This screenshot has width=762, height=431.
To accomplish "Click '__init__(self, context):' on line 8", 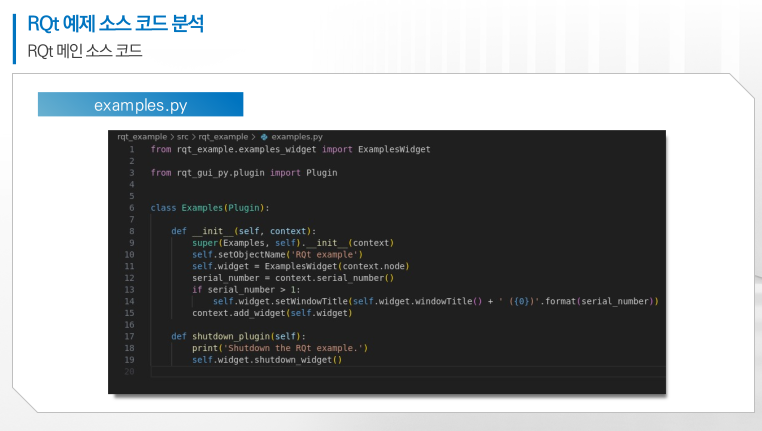I will pos(254,231).
